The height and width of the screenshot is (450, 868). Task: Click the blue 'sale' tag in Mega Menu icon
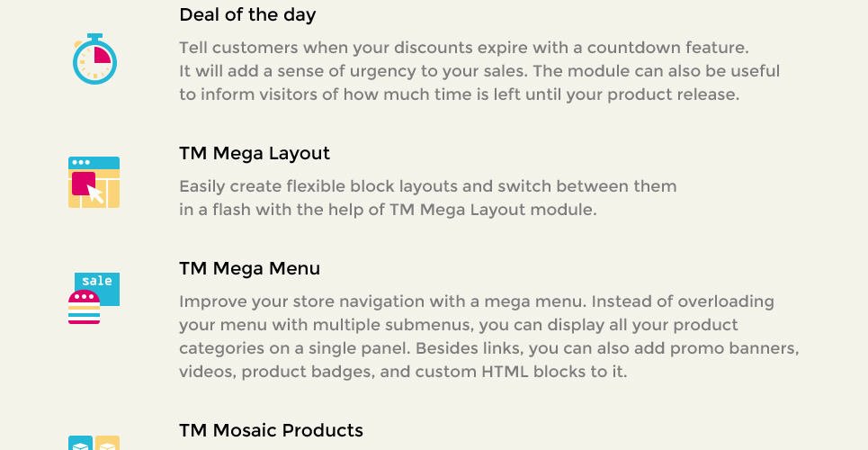[x=97, y=289]
